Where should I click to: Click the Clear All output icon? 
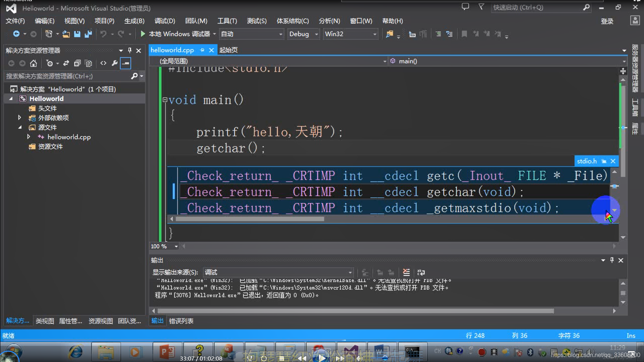click(x=406, y=272)
